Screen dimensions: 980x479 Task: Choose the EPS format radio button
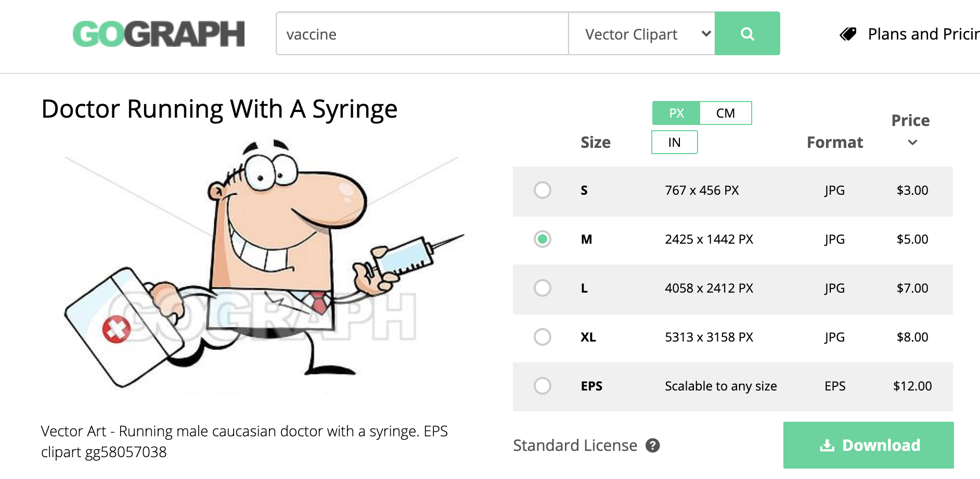[x=543, y=386]
